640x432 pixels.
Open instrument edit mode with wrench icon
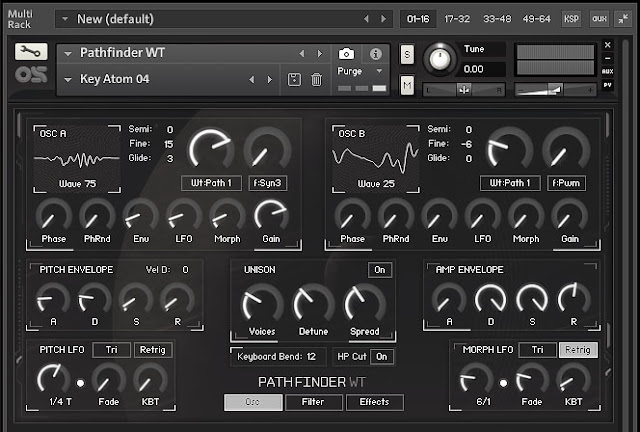point(31,51)
